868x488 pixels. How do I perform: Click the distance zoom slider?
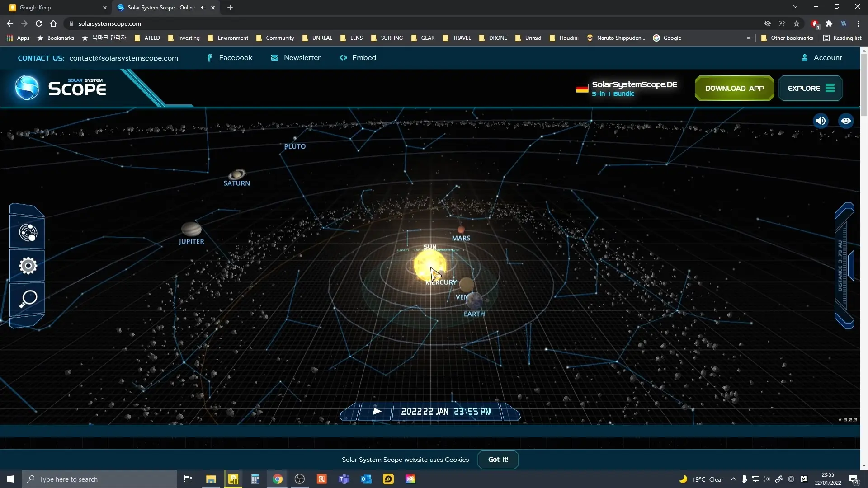(844, 266)
